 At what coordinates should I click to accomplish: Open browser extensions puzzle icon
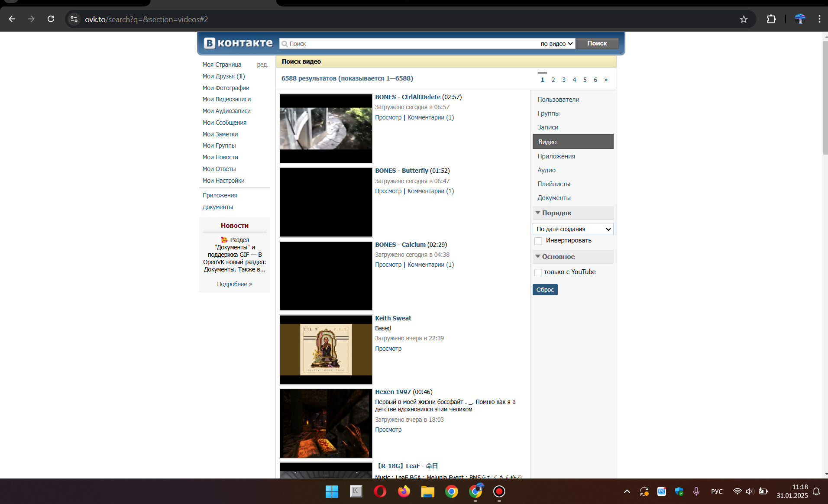(771, 19)
